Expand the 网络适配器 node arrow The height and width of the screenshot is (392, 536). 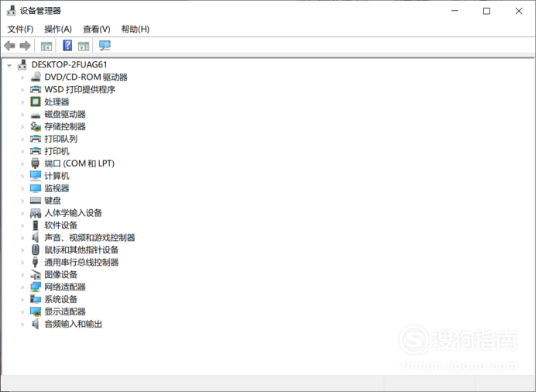pos(22,287)
